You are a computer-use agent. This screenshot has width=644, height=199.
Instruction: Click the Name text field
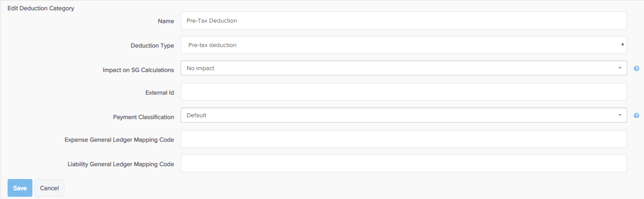point(403,20)
